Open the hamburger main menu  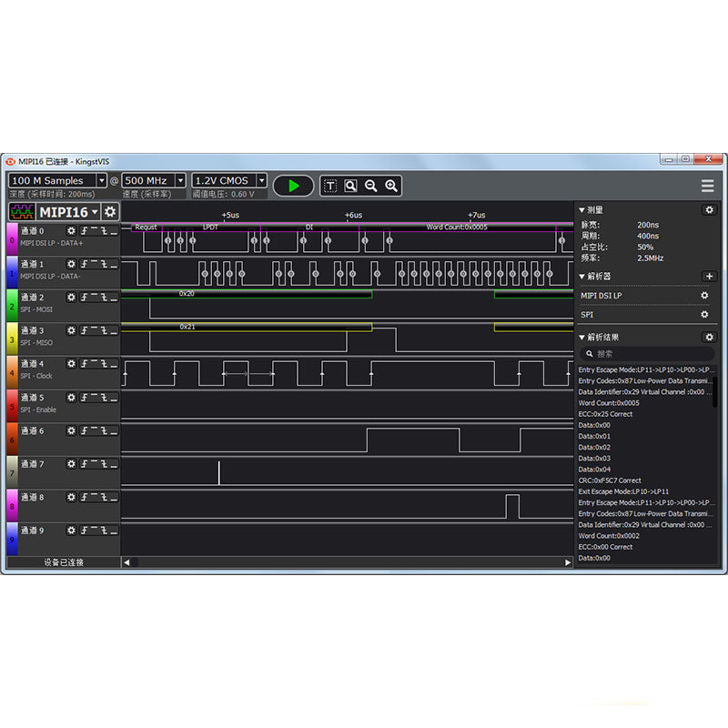707,186
